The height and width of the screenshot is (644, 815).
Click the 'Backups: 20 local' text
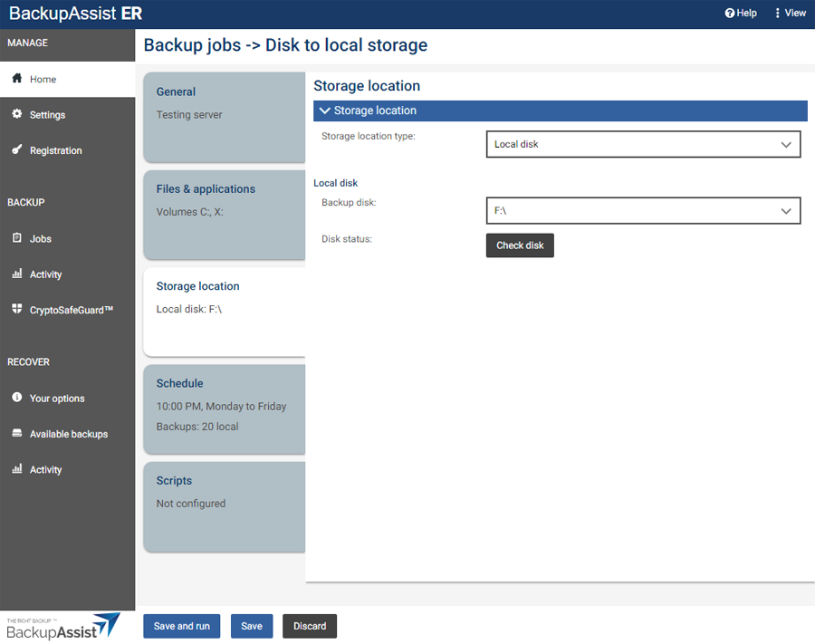coord(197,427)
